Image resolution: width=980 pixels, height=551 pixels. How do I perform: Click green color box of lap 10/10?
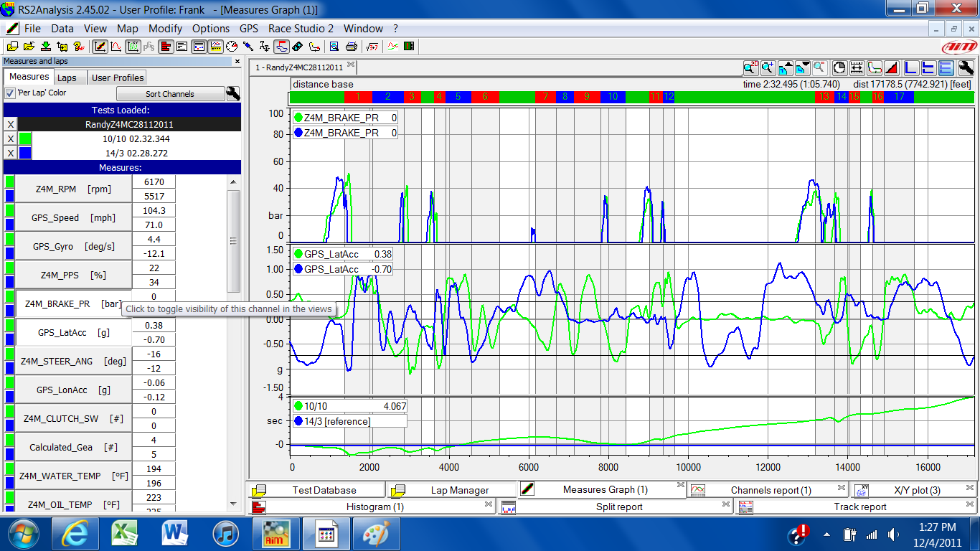tap(25, 138)
